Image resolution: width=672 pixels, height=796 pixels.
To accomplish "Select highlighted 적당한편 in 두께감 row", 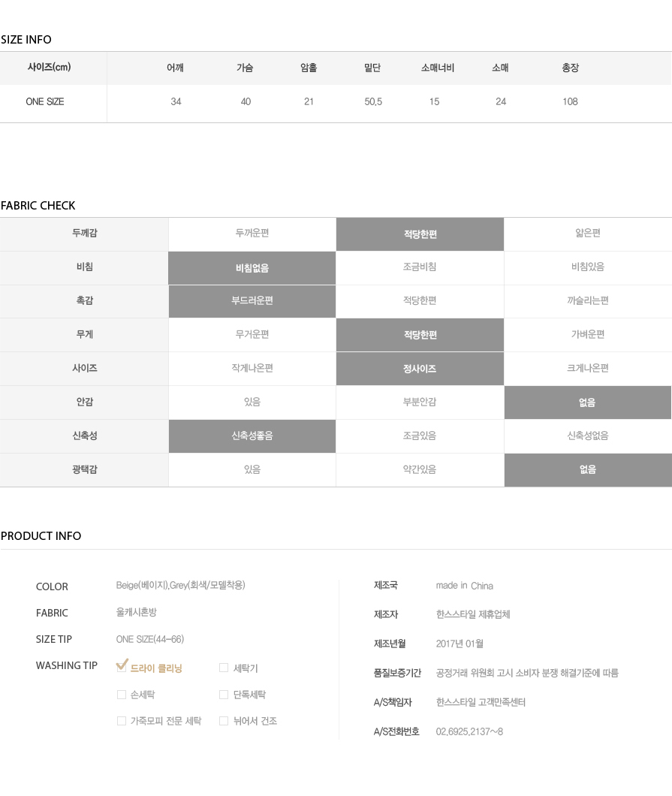I will [420, 234].
